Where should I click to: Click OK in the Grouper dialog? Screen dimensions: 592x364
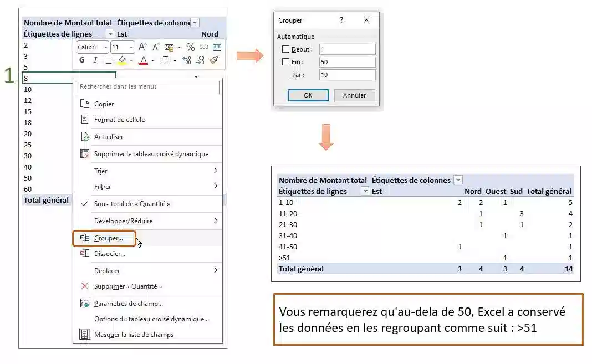pos(308,95)
